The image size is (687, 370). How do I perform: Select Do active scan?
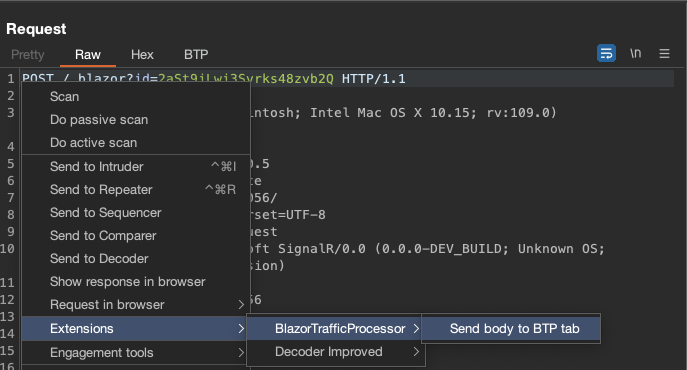point(136,142)
